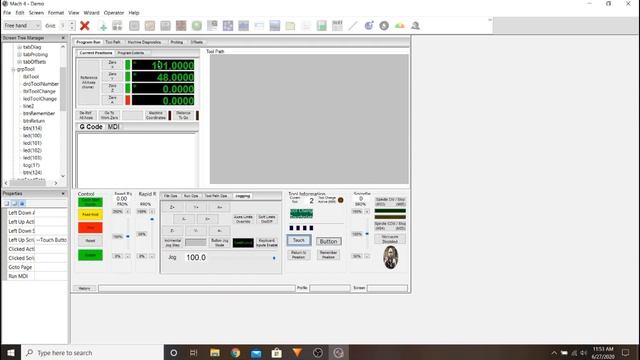Click the red X delete icon in toolbar
Viewport: 640px width, 360px height.
[84, 26]
